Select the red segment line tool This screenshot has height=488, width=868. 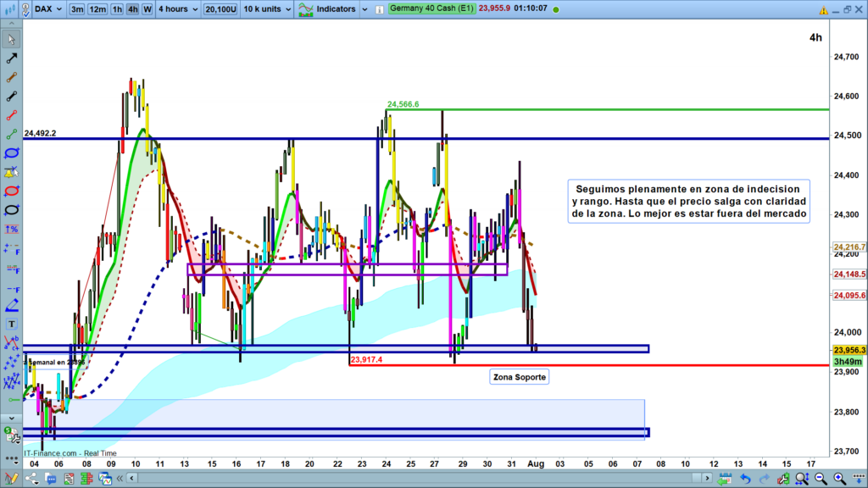11,115
